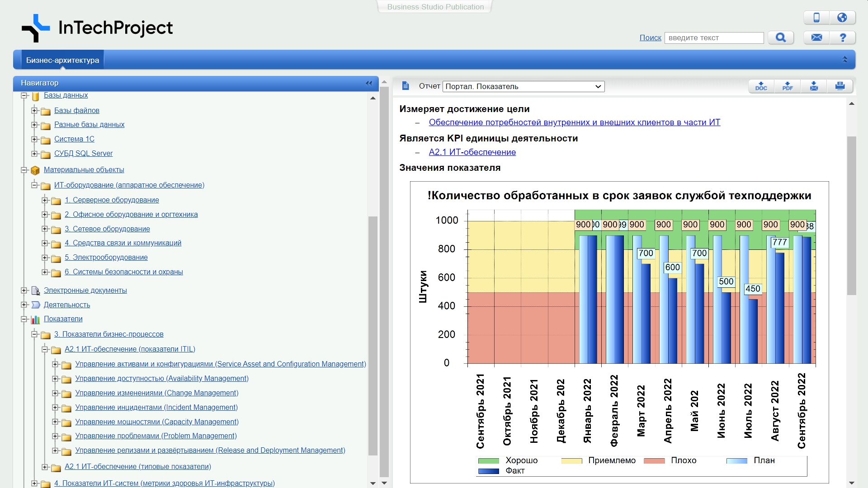This screenshot has width=868, height=488.
Task: Open А2.1 ИТ-обеспечение link in report
Action: (x=472, y=152)
